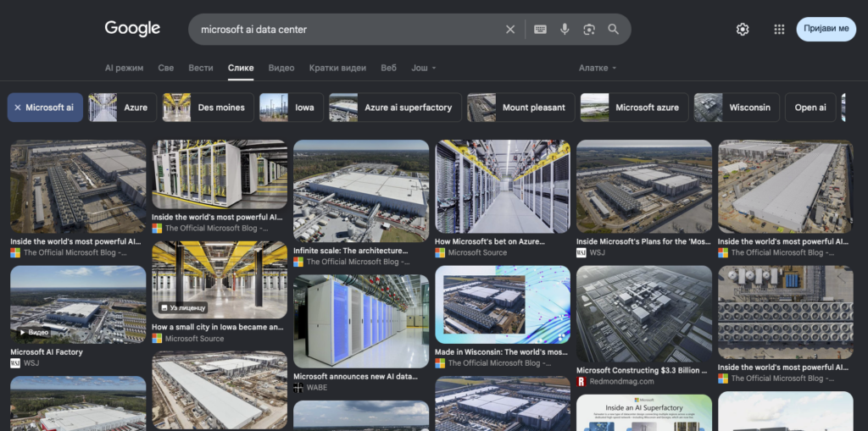Click 'Microsoft Constructing $3.3 Billion' link

[x=642, y=370]
